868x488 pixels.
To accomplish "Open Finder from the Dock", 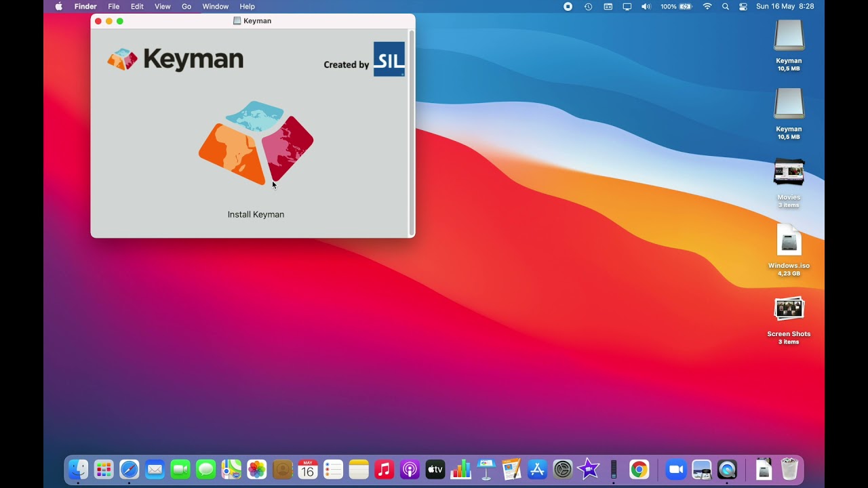I will 79,469.
